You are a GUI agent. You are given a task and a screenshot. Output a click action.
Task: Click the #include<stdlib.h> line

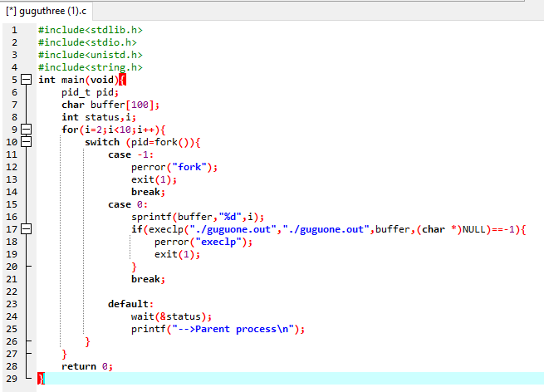(91, 30)
